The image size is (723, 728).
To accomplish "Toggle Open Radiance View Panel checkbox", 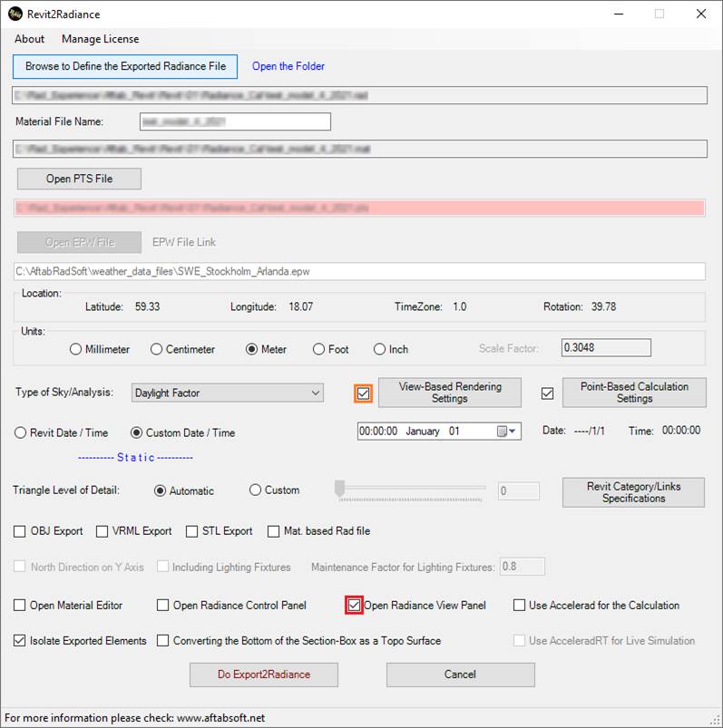I will coord(354,606).
